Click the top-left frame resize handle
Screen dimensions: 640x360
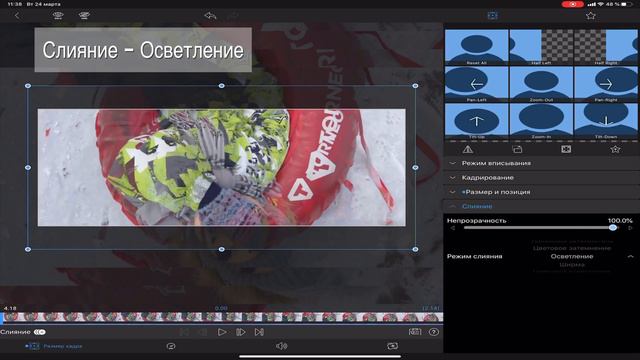tap(28, 86)
